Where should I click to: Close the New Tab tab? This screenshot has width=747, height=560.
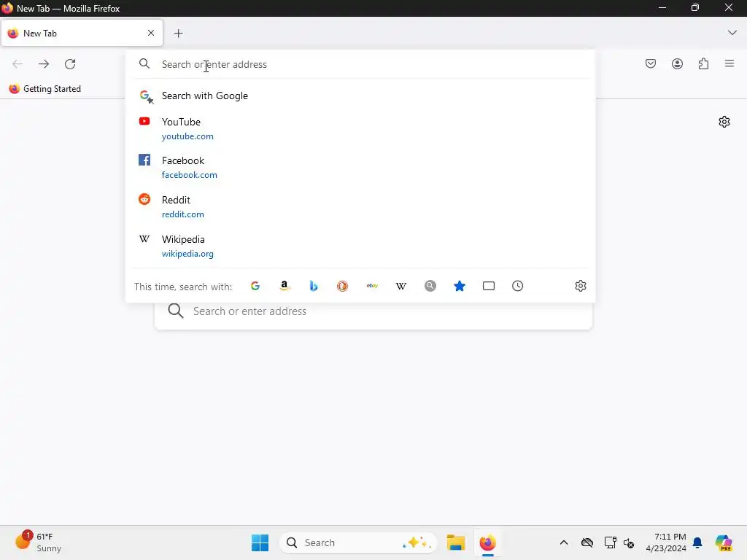click(x=150, y=33)
